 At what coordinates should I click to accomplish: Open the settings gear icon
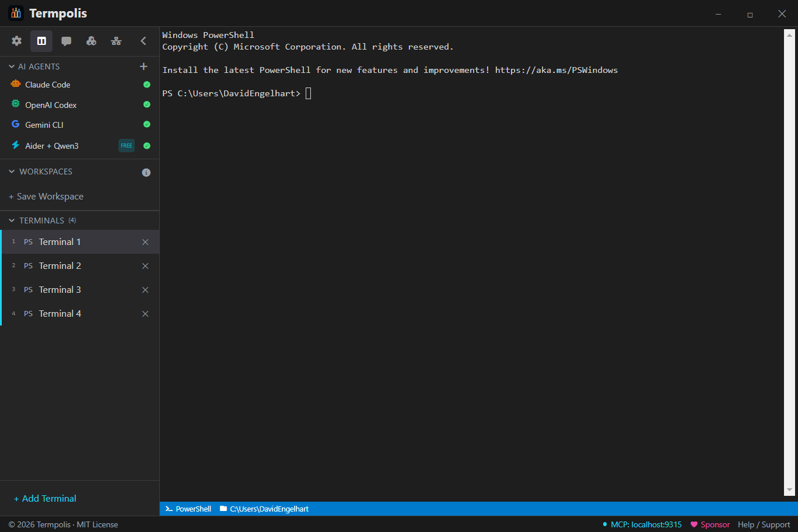(16, 41)
